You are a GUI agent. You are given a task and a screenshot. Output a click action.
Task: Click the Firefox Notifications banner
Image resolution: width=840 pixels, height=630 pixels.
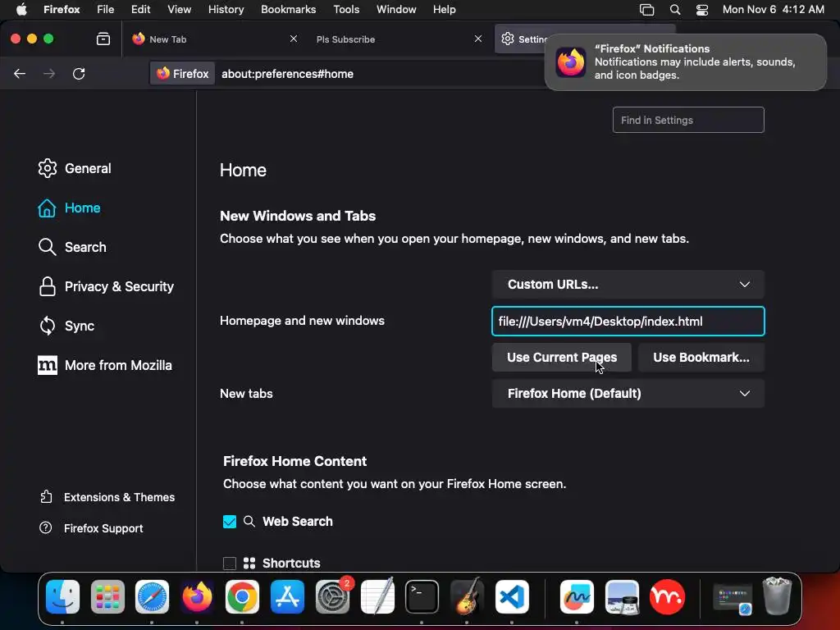686,62
